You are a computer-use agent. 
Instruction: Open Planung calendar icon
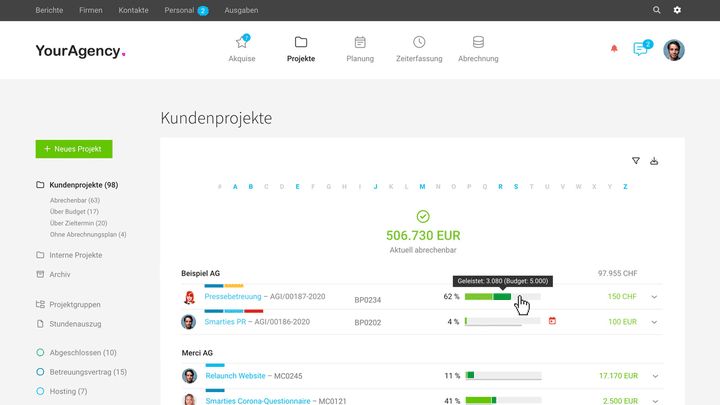pyautogui.click(x=360, y=43)
